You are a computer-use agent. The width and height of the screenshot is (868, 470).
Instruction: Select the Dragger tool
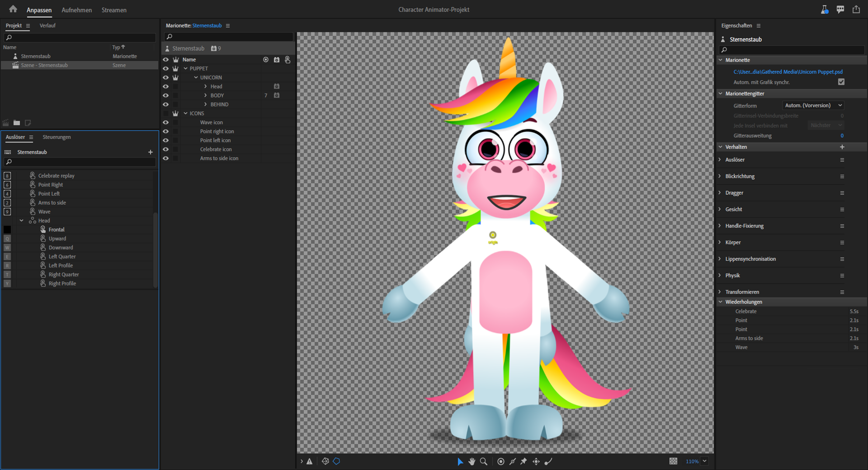(x=536, y=461)
